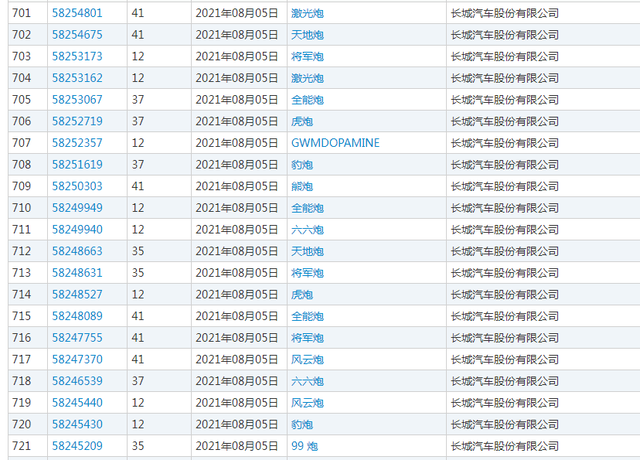640x460 pixels.
Task: Open trademark 熊炮 in row 709
Action: point(302,186)
